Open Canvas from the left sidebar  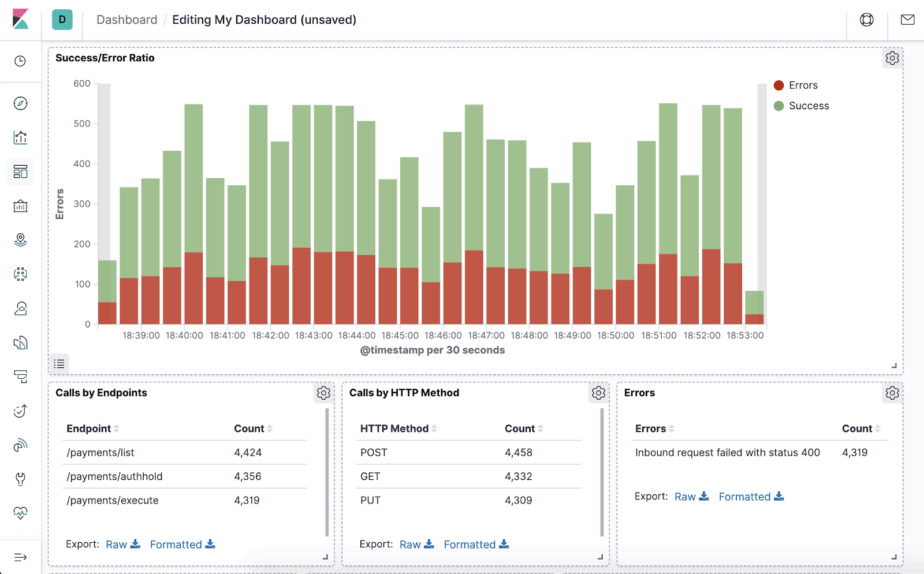(20, 206)
